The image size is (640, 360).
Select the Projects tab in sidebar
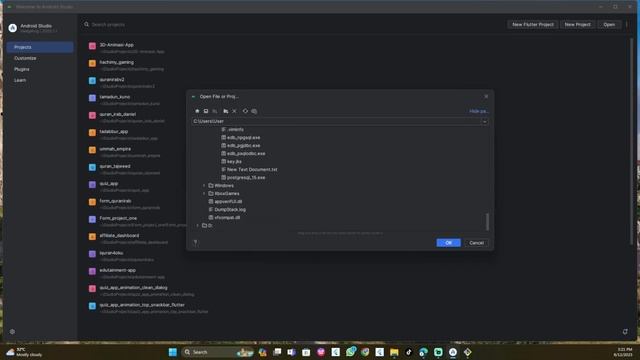(40, 47)
